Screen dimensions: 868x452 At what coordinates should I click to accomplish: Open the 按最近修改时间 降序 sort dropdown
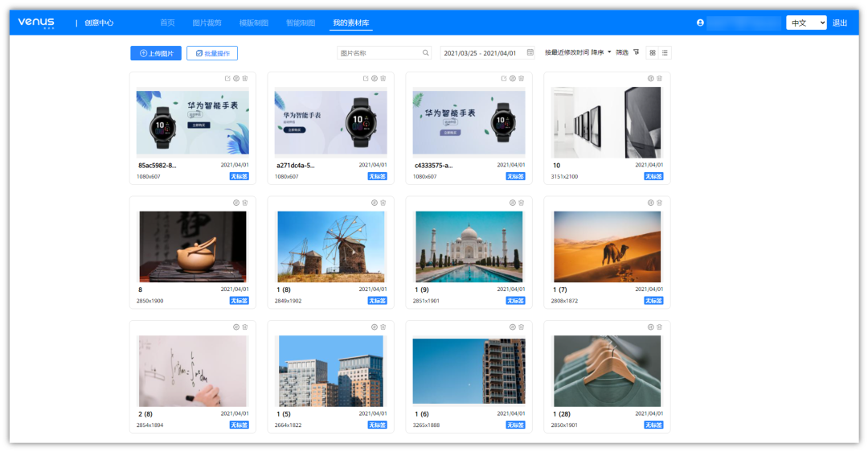pyautogui.click(x=578, y=52)
